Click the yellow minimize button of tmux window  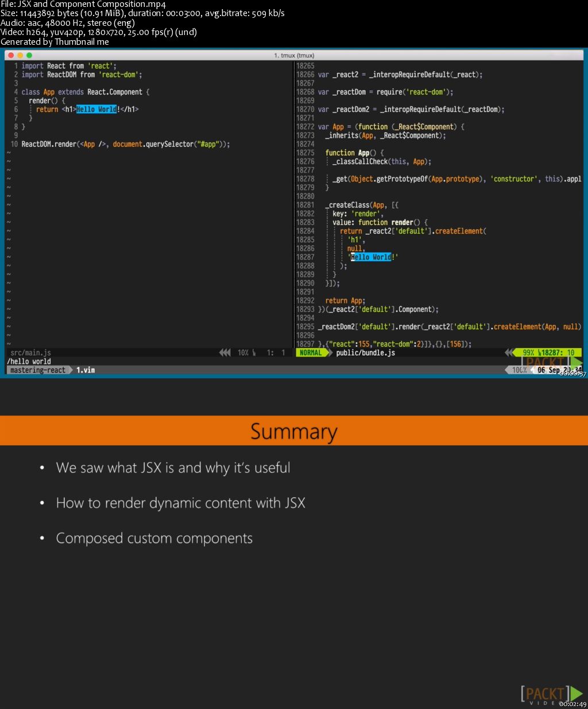(x=20, y=55)
